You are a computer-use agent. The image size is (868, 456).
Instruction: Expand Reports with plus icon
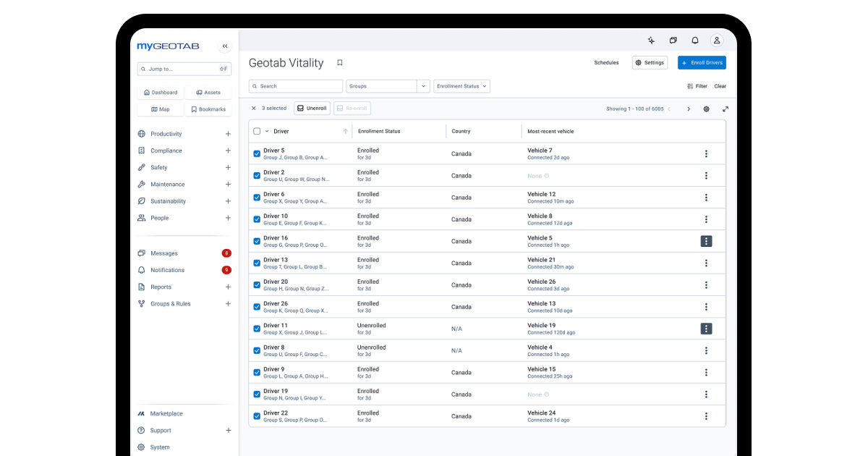pos(228,287)
